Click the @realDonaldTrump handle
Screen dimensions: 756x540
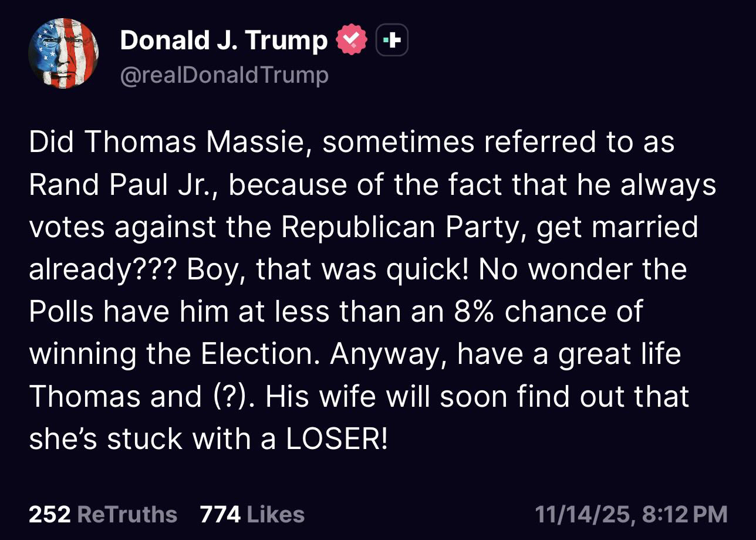click(x=224, y=76)
